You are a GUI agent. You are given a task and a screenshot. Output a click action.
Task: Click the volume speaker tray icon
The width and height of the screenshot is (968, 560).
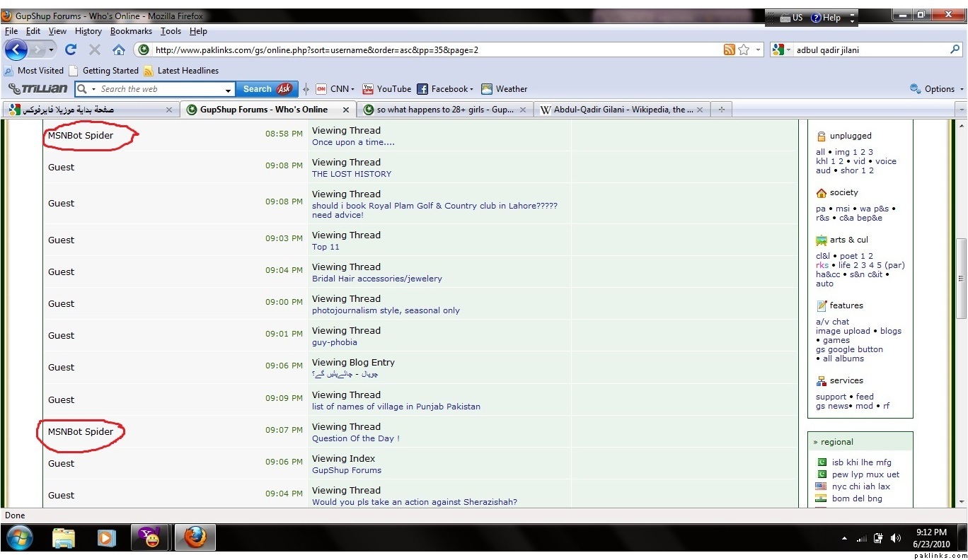coord(896,538)
